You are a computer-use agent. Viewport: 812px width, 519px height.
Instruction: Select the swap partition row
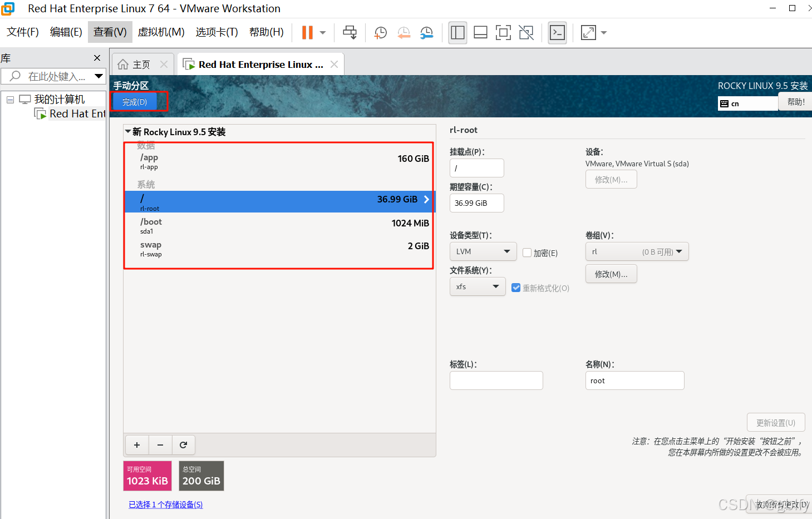coord(279,249)
